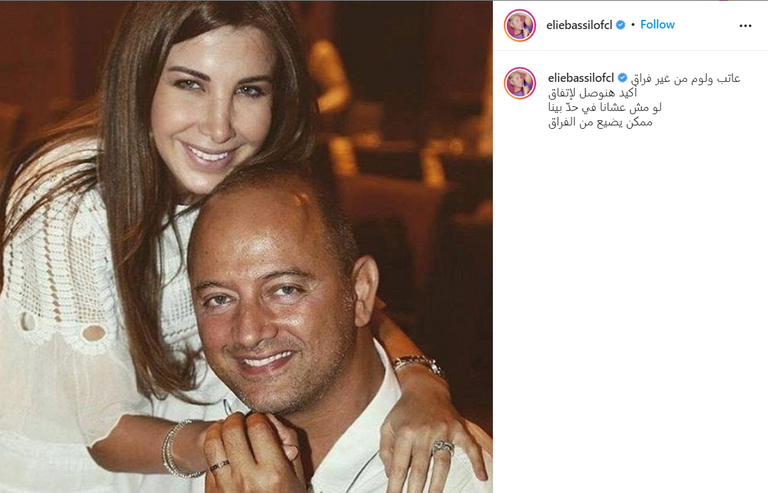Click the caption line أكيد هنوصل لإتفاق
This screenshot has width=768, height=493.
click(x=593, y=93)
